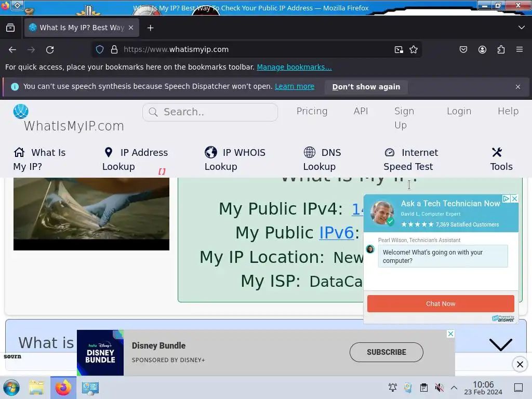Open the Start menu button
Viewport: 532px width, 399px height.
(11, 388)
